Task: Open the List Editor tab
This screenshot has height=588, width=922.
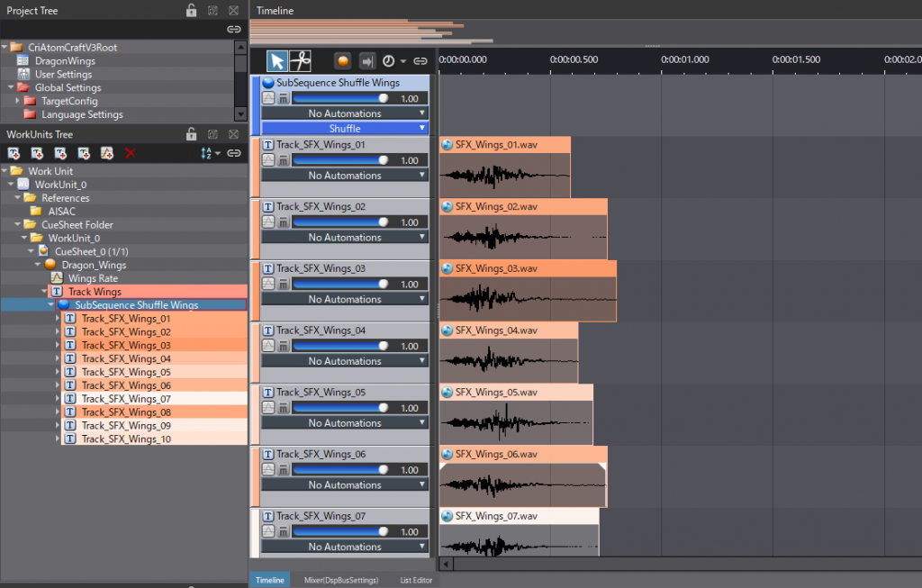Action: click(416, 580)
